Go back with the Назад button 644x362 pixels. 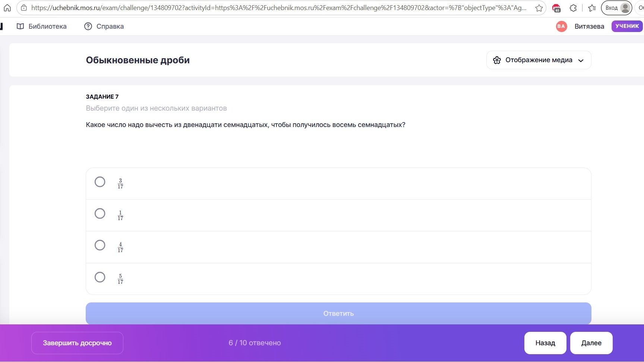545,343
